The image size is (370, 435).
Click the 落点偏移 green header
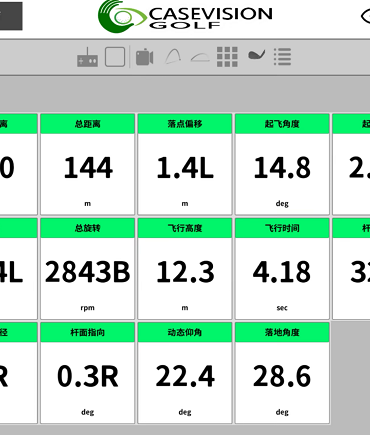point(185,124)
